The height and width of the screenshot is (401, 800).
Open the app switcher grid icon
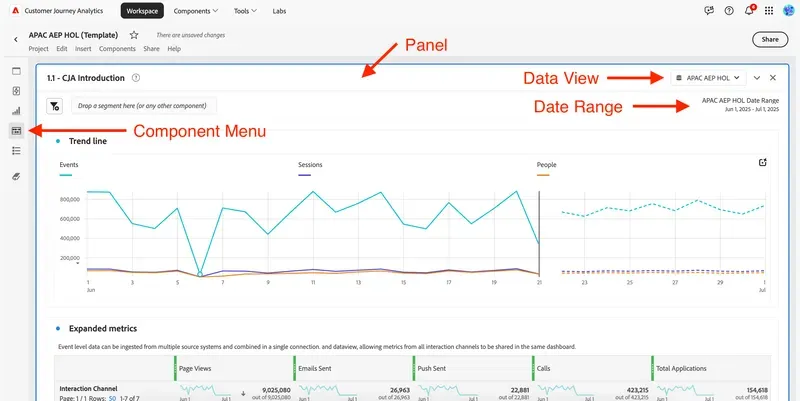click(769, 11)
